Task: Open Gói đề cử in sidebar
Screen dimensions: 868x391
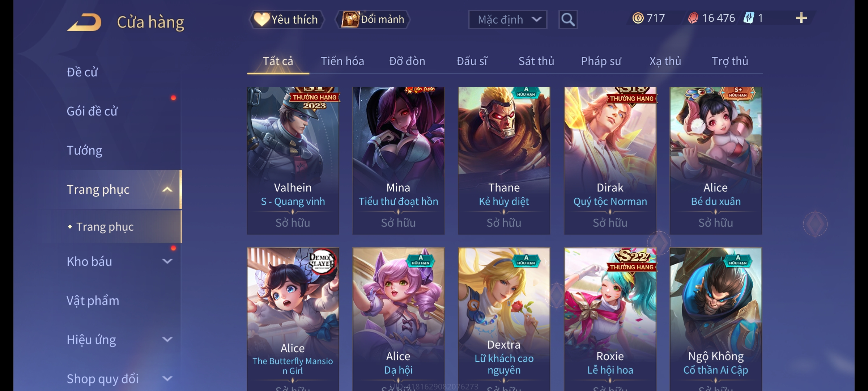Action: 92,111
